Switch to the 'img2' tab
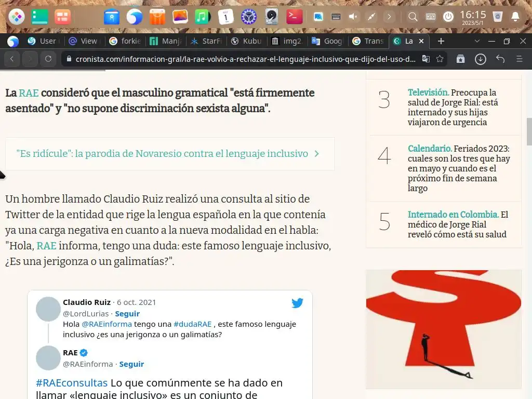The width and height of the screenshot is (532, 399). (x=287, y=41)
